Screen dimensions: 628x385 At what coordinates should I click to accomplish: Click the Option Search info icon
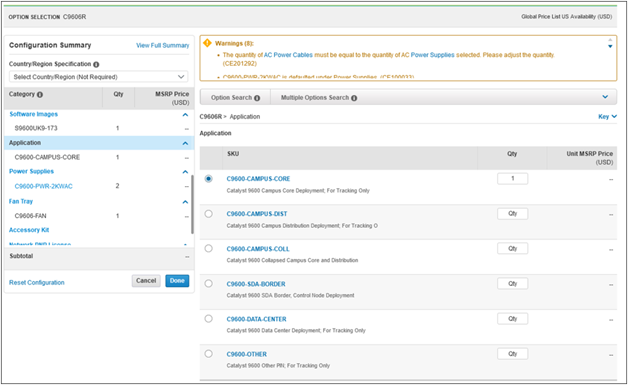pyautogui.click(x=257, y=98)
